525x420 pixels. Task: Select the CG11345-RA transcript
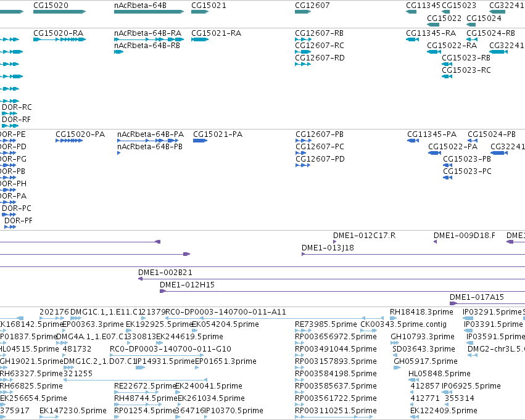coord(413,39)
